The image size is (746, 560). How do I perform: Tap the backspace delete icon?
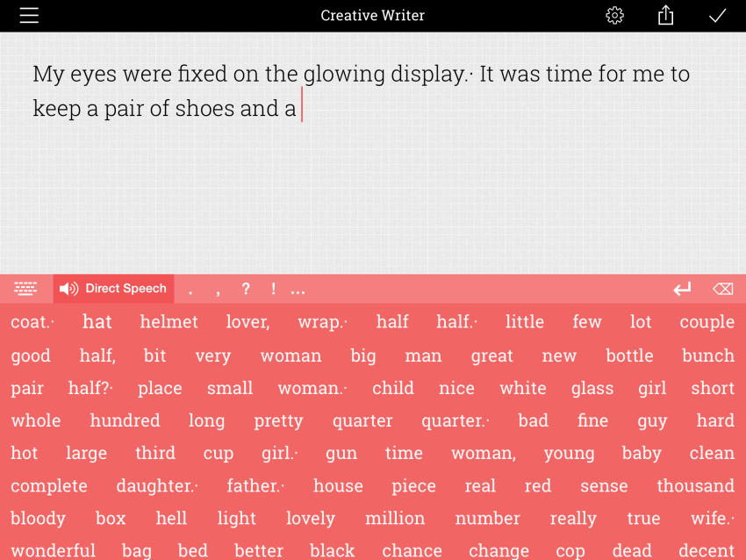coord(722,289)
